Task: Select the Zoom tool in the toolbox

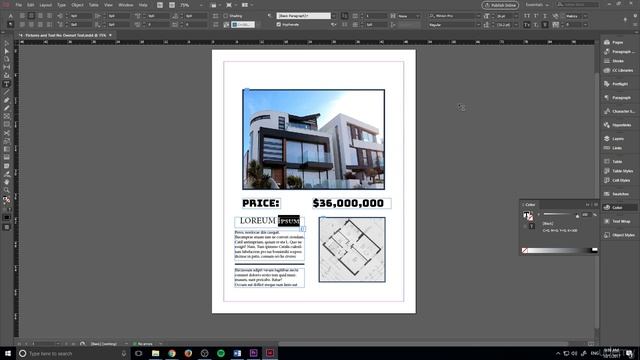Action: (x=7, y=190)
